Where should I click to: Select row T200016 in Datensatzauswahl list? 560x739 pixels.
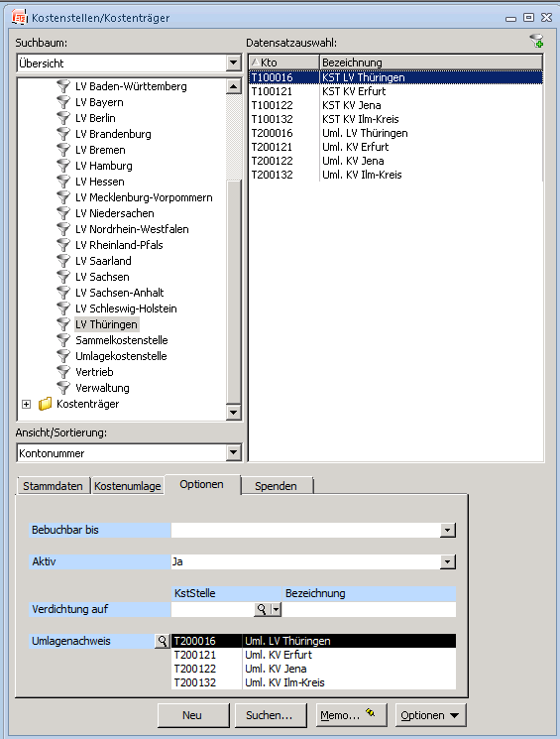tap(395, 133)
